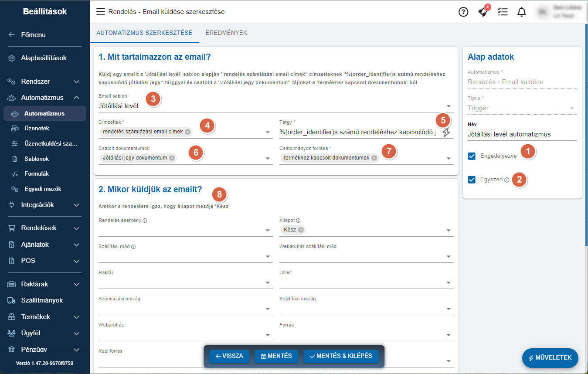The image size is (588, 374).
Task: Remove the 'Kész' chip from Állapot
Action: pyautogui.click(x=301, y=230)
